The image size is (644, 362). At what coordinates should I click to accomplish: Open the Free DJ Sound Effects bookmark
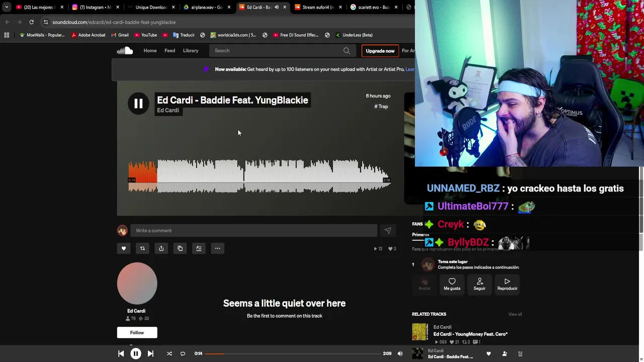pos(296,35)
